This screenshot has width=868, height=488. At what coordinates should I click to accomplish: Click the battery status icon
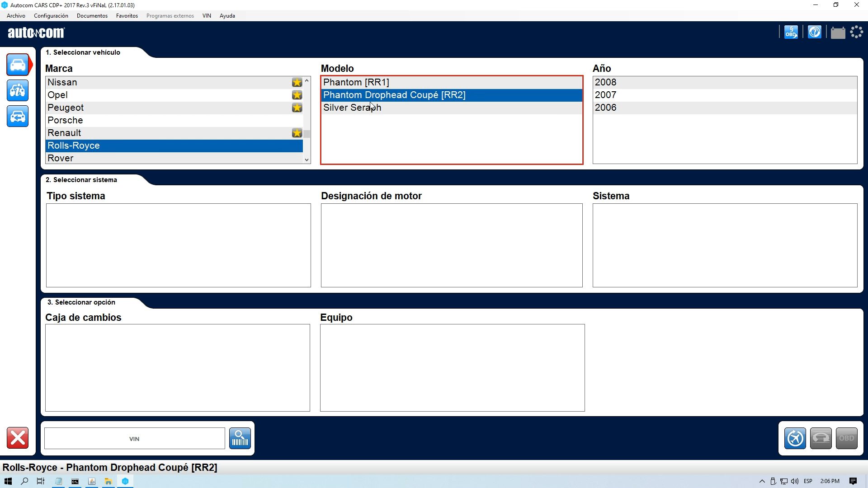838,33
